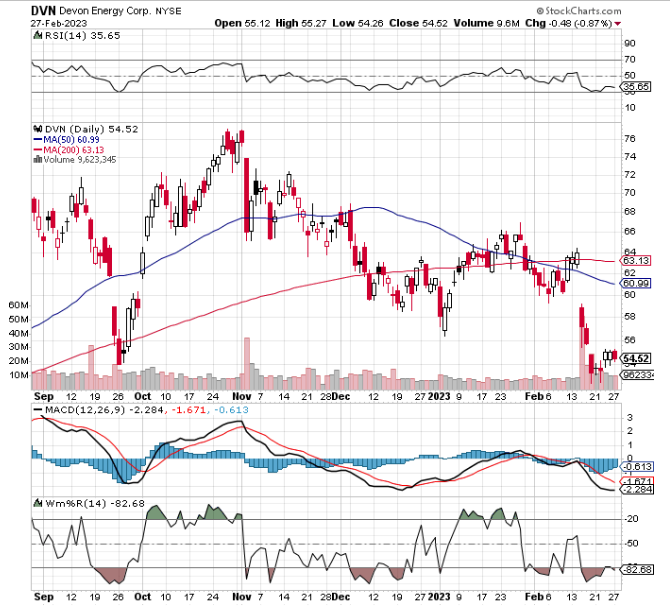Click the blue MA(50) legend line swatch
Viewport: 670px width, 608px height.
tap(38, 140)
